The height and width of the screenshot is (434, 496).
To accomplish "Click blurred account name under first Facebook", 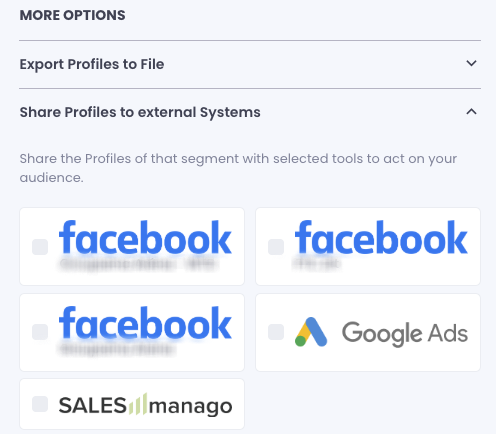I will click(139, 264).
